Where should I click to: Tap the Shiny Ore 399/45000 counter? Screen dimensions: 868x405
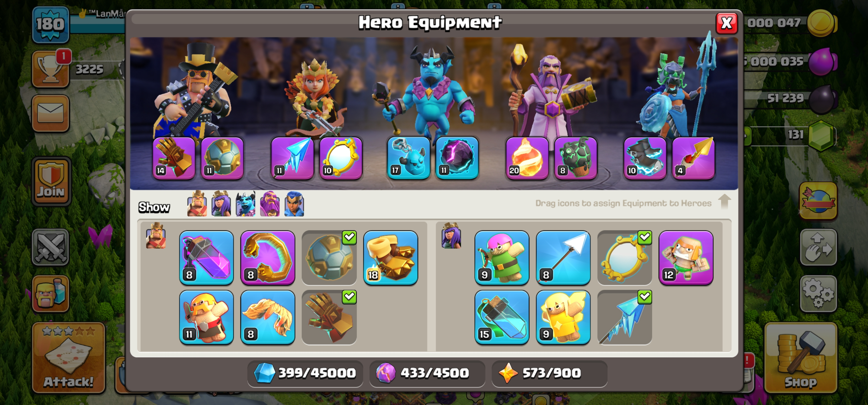(x=305, y=373)
